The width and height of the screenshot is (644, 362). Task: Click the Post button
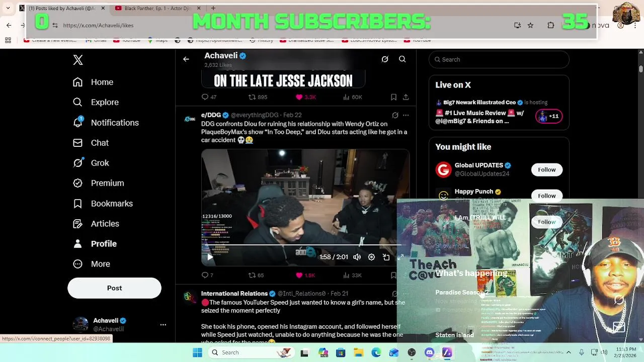click(x=114, y=288)
